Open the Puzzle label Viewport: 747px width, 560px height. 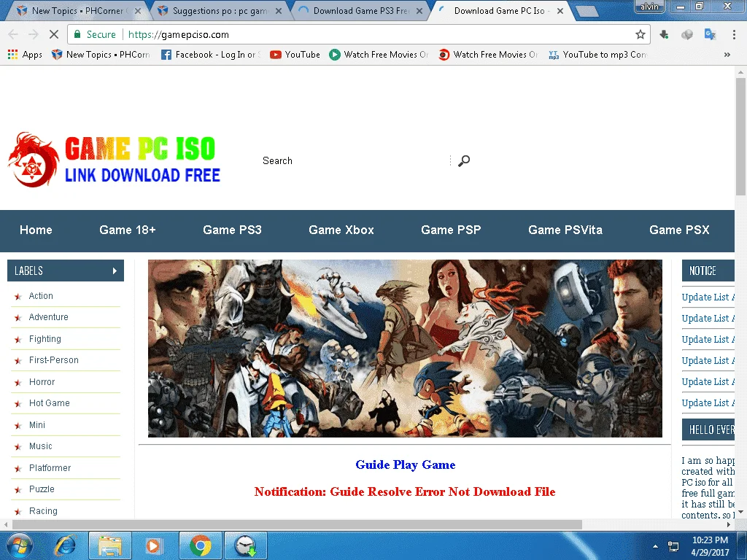pyautogui.click(x=42, y=489)
